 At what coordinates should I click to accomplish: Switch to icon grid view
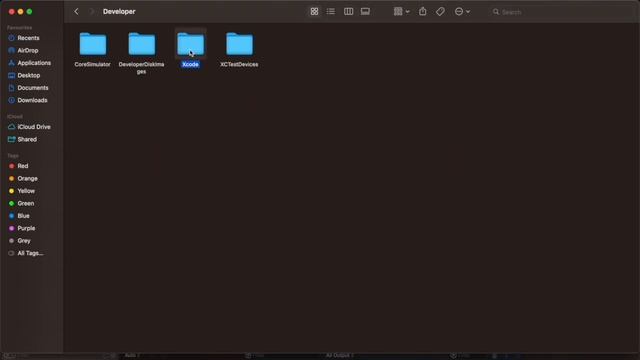[314, 12]
